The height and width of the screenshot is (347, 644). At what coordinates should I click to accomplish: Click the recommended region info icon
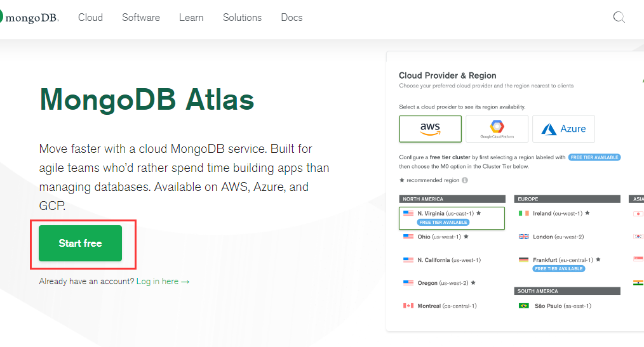(464, 180)
